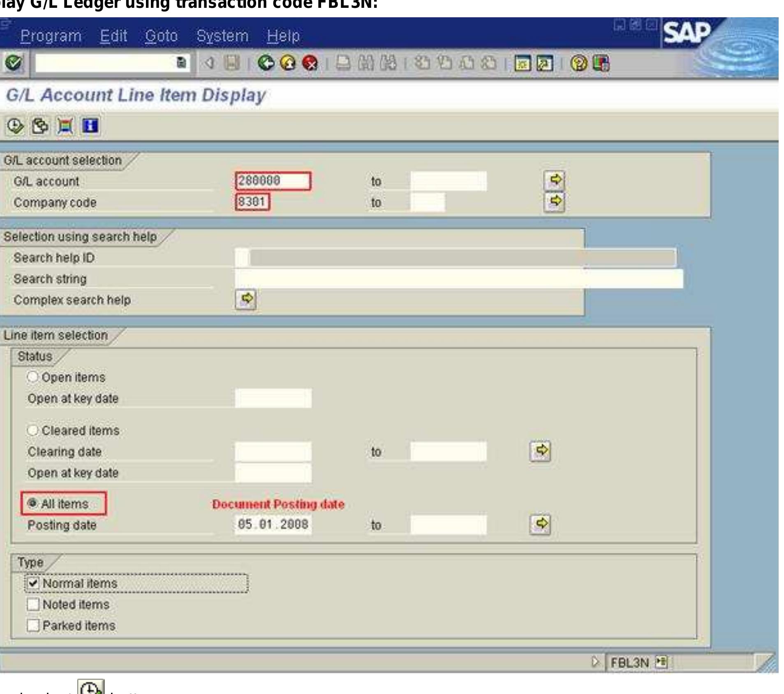Open the Program menu
Image resolution: width=784 pixels, height=694 pixels.
coord(52,36)
